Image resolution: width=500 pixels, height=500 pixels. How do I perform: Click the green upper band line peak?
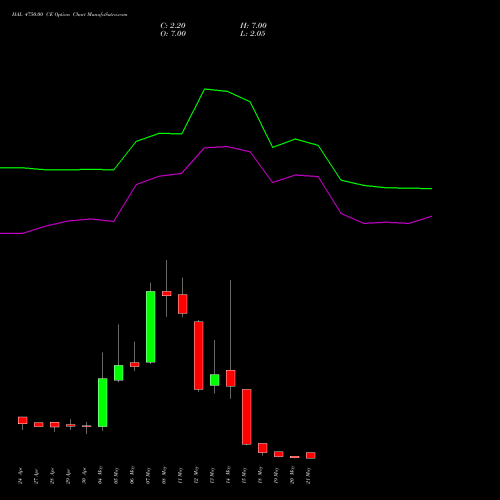205,89
